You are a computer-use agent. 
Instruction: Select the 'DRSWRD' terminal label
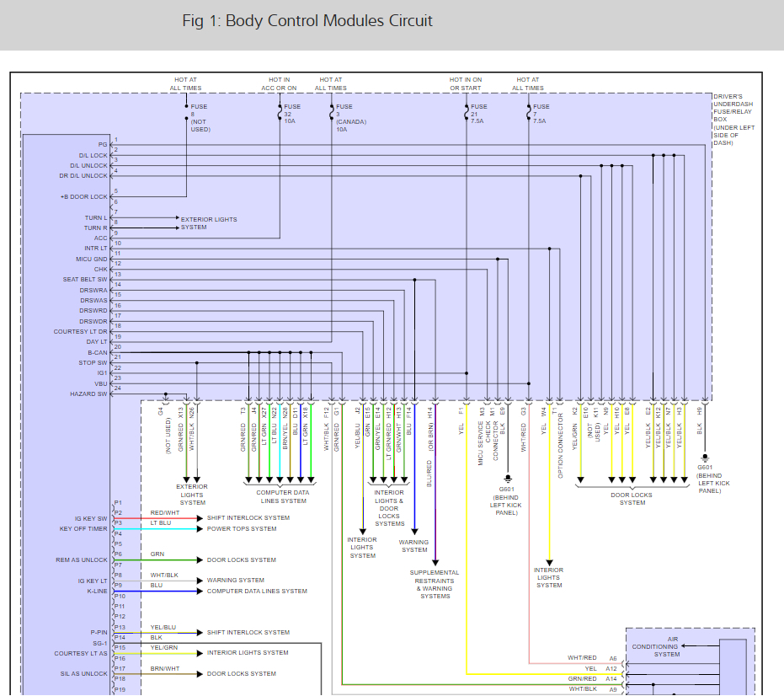[x=93, y=310]
